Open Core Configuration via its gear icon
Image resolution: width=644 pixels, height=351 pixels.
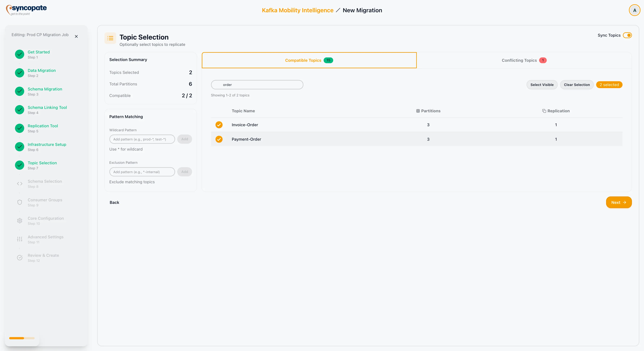(19, 220)
